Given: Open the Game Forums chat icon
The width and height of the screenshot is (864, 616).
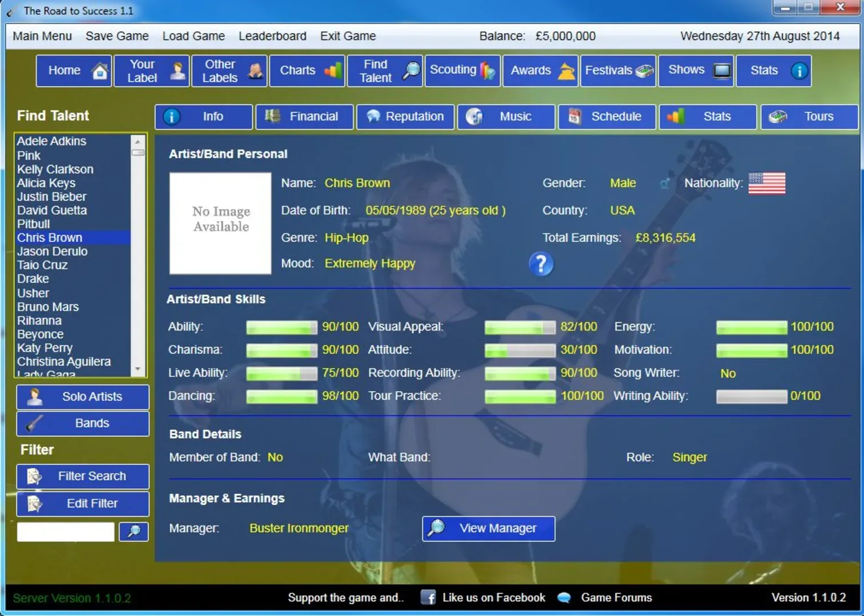Looking at the screenshot, I should [x=564, y=597].
